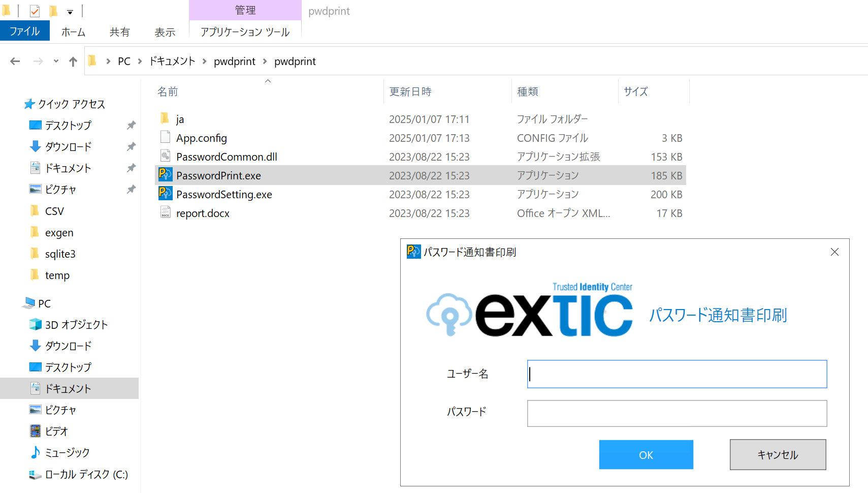Select the temp folder in sidebar
Viewport: 868px width, 493px height.
(57, 275)
